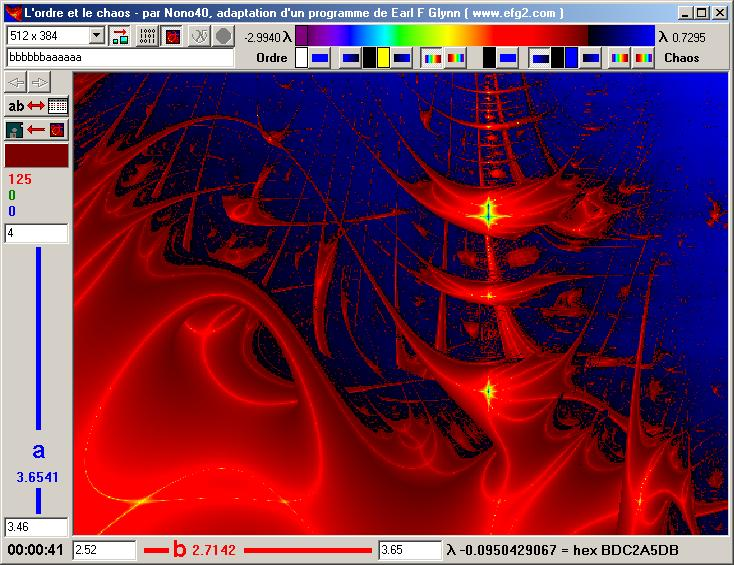The width and height of the screenshot is (734, 565).
Task: Click the dark red color preview swatch
Action: click(x=37, y=156)
